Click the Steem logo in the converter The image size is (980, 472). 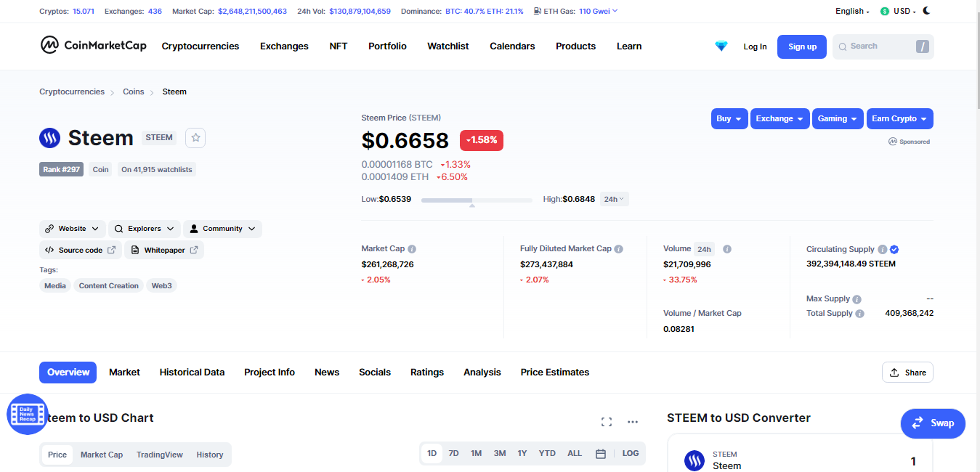(x=694, y=460)
